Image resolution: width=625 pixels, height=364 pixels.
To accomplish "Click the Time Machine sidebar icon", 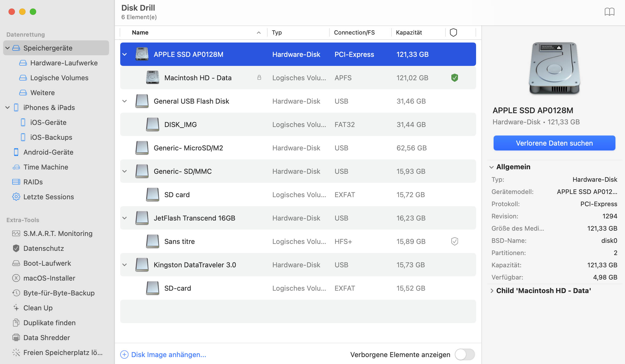I will 16,167.
